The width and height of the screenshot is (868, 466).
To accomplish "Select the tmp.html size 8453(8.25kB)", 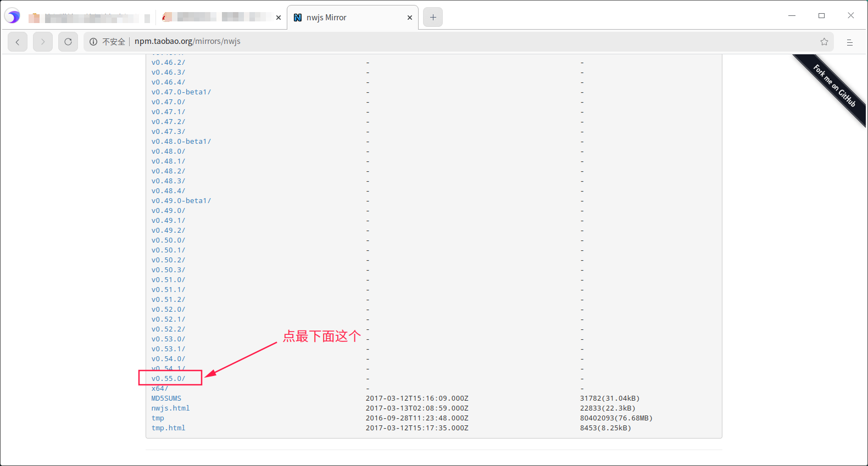I will (x=605, y=428).
